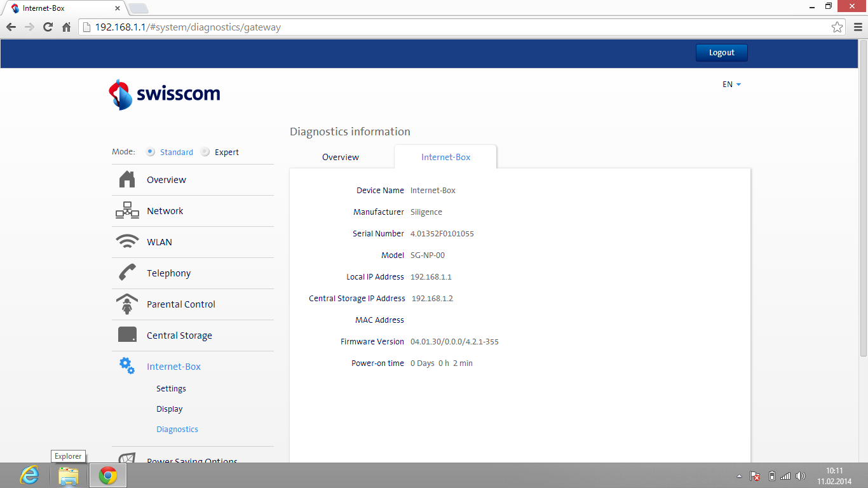This screenshot has height=488, width=868.
Task: Bookmark page with the star icon
Action: 837,27
